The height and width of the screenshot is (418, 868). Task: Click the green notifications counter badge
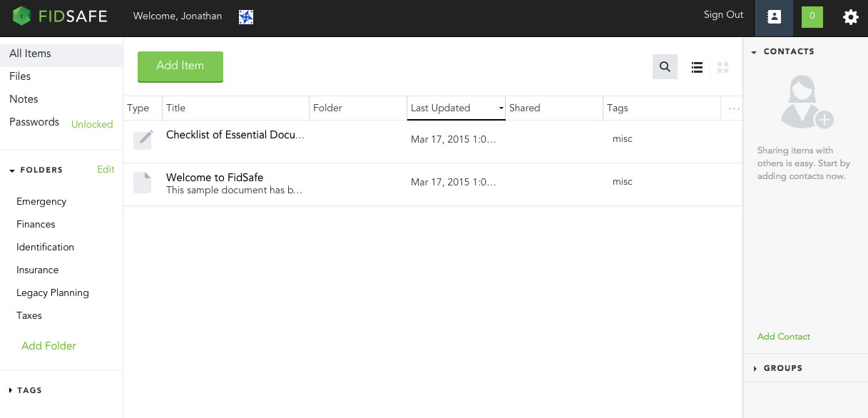click(x=812, y=17)
